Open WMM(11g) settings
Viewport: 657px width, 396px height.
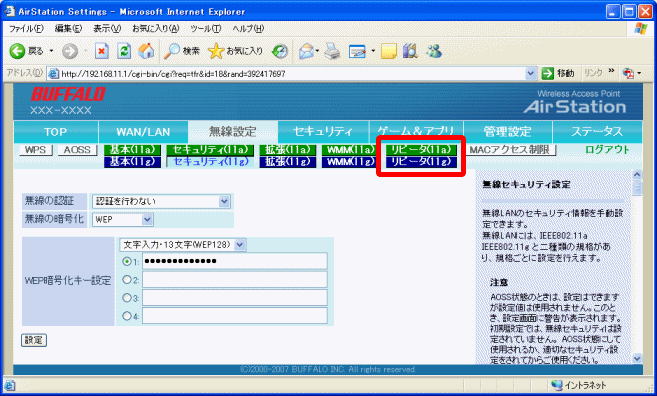(x=350, y=162)
